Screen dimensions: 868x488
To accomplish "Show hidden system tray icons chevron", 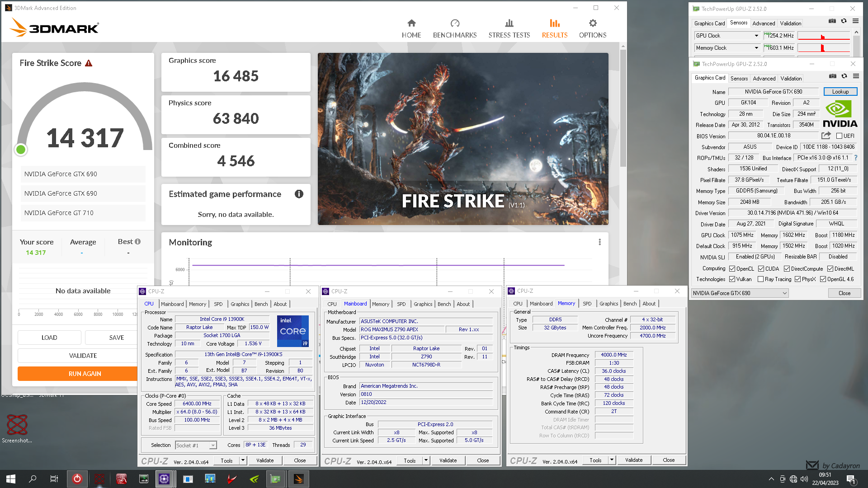I will coord(771,479).
